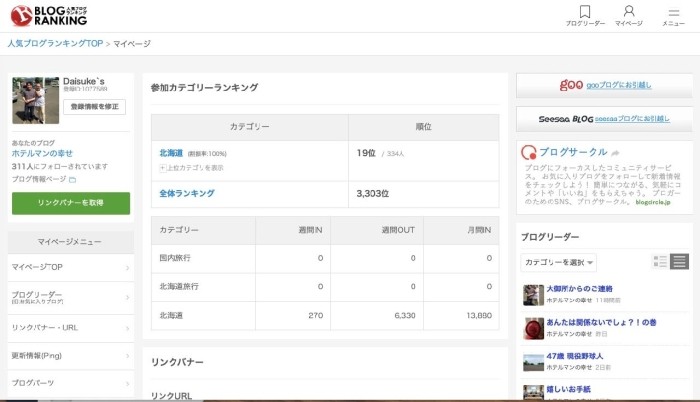Open マイページTOP in sidebar menu
This screenshot has width=700, height=402.
70,268
